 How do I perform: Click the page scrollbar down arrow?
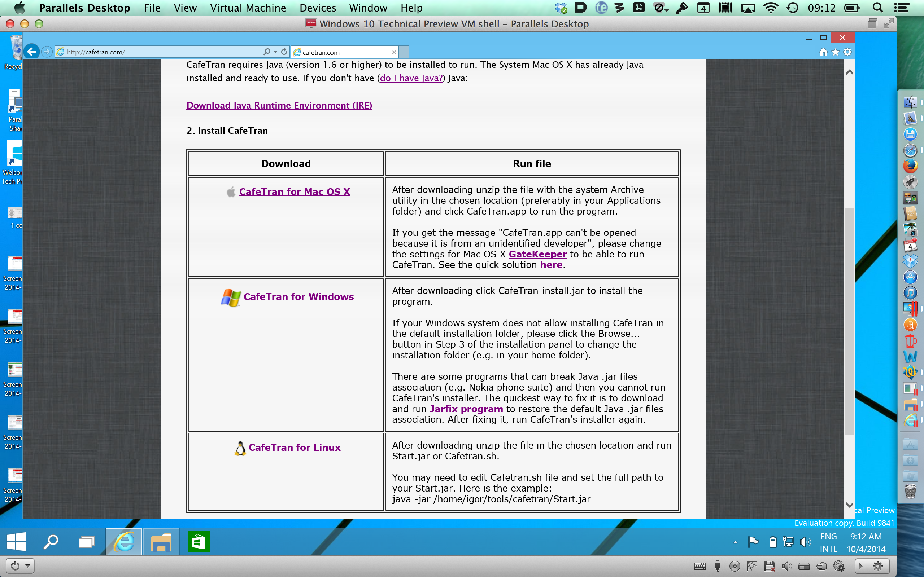[849, 505]
